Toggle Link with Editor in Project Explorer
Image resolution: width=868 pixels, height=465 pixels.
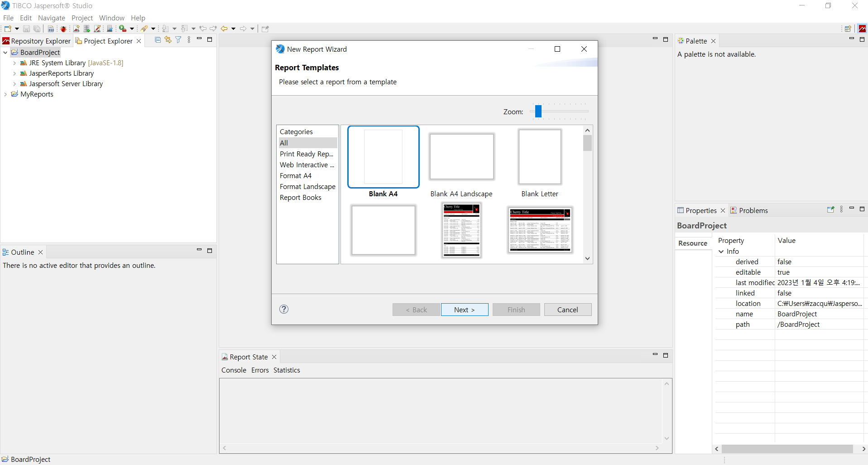168,40
